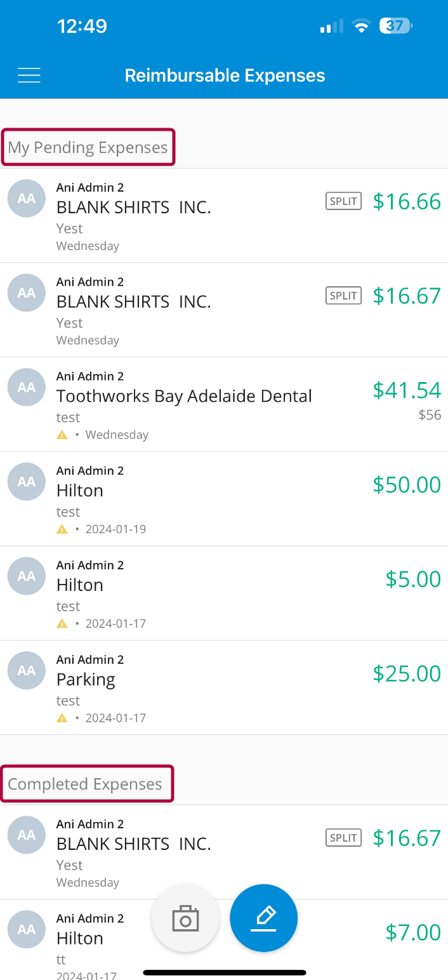This screenshot has width=448, height=980.
Task: Expand the My Pending Expenses section
Action: [88, 147]
